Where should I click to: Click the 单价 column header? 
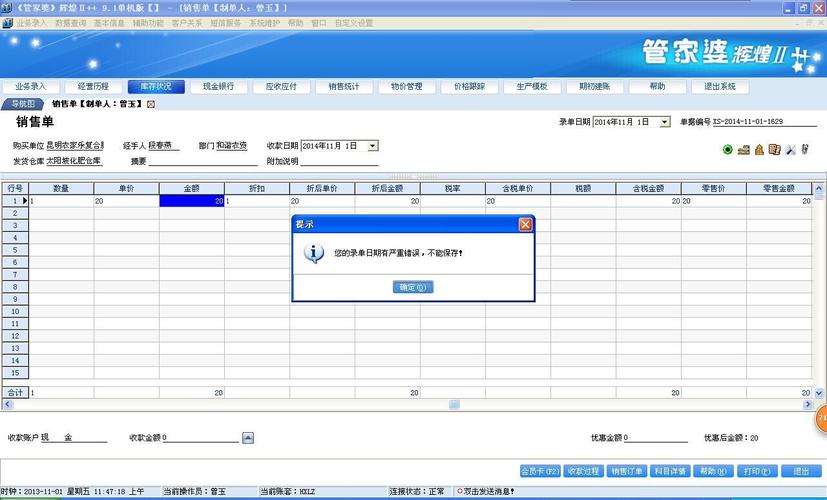(x=127, y=188)
